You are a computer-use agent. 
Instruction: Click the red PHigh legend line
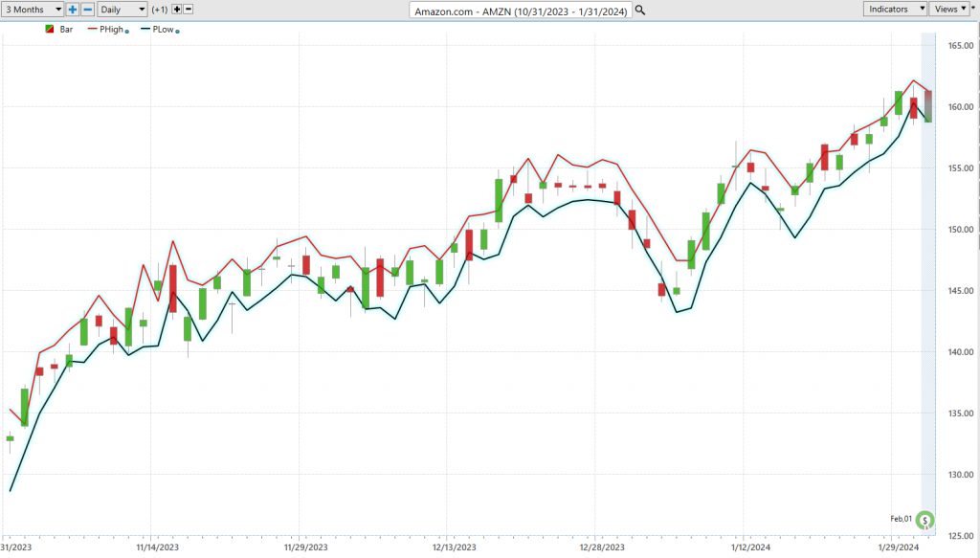(92, 30)
